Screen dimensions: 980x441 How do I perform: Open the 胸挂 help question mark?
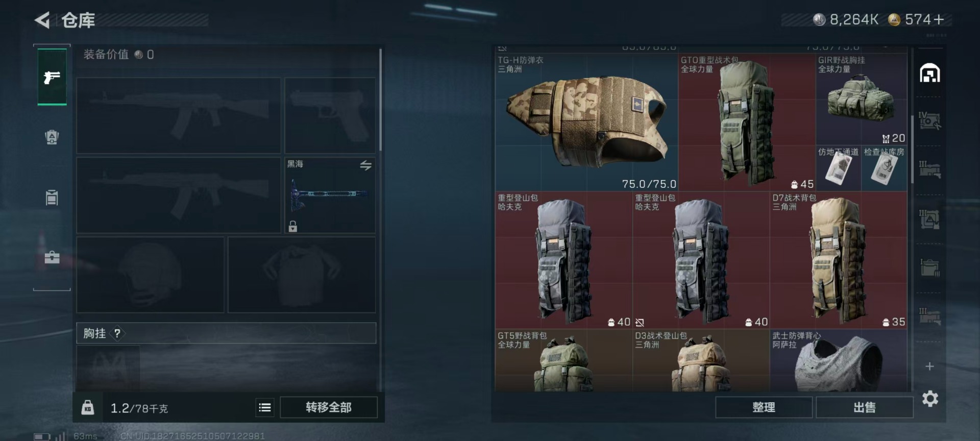pyautogui.click(x=117, y=333)
